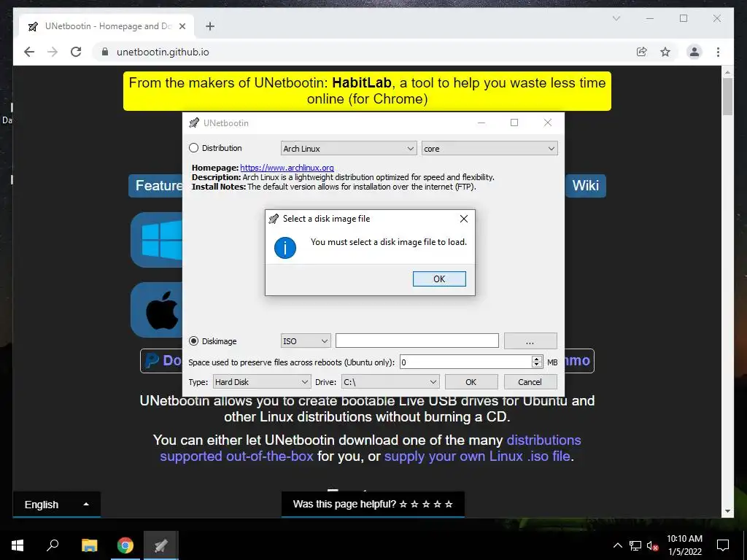Switch to UNetbootin in the taskbar
The width and height of the screenshot is (747, 560).
[x=161, y=545]
